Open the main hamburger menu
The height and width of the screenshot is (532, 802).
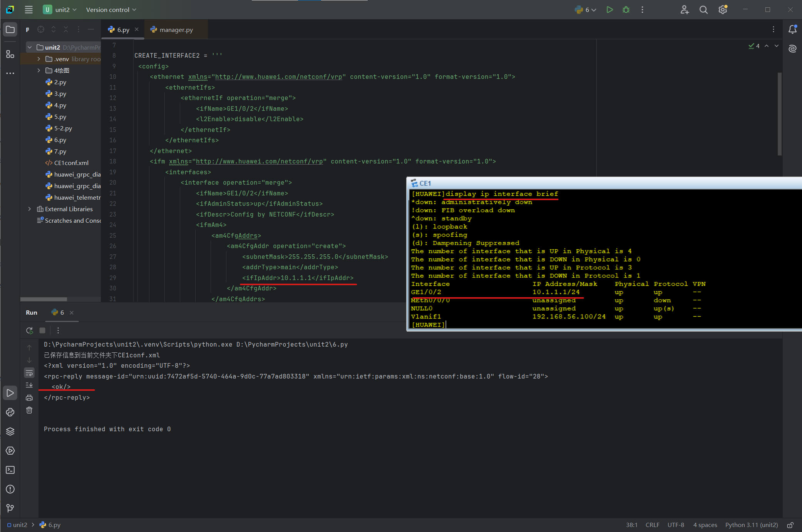pyautogui.click(x=28, y=10)
